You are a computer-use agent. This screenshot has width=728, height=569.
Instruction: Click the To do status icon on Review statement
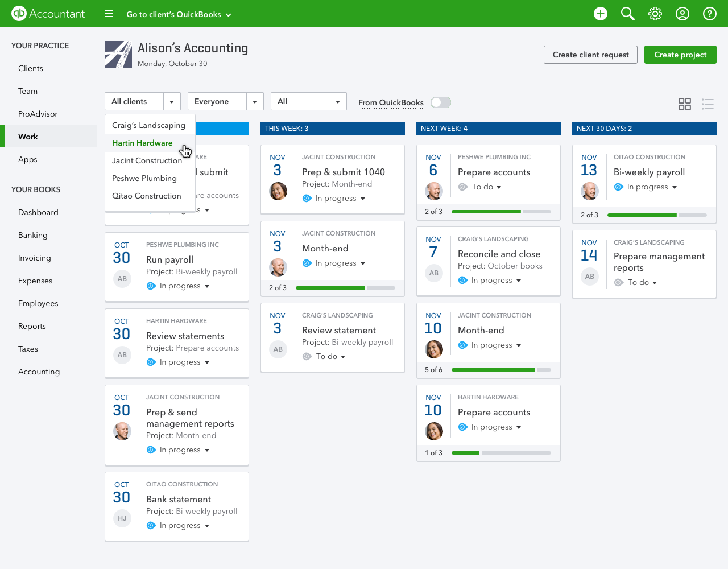coord(307,356)
